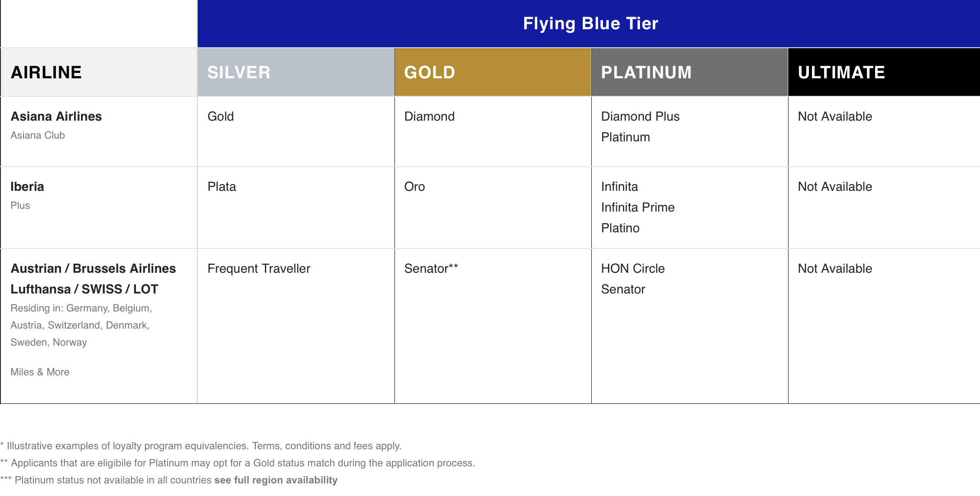Viewport: 980px width, 496px height.
Task: Click the Diamond Plus status text
Action: (640, 117)
